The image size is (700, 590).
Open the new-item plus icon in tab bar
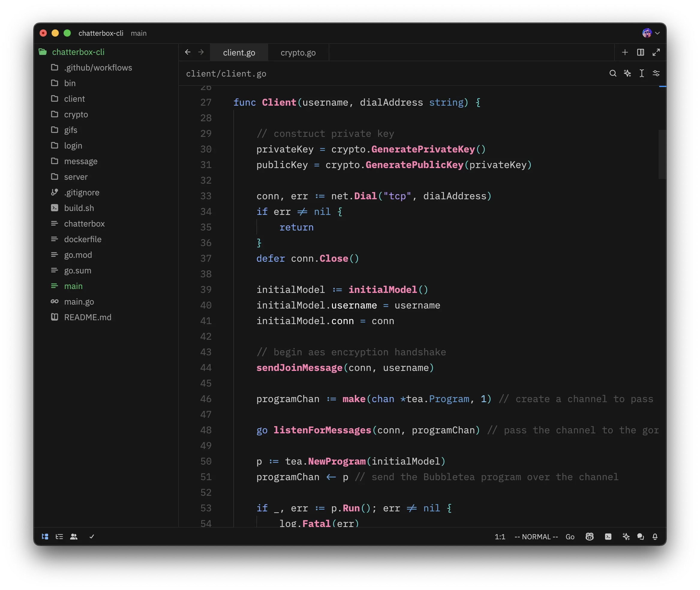pyautogui.click(x=625, y=52)
